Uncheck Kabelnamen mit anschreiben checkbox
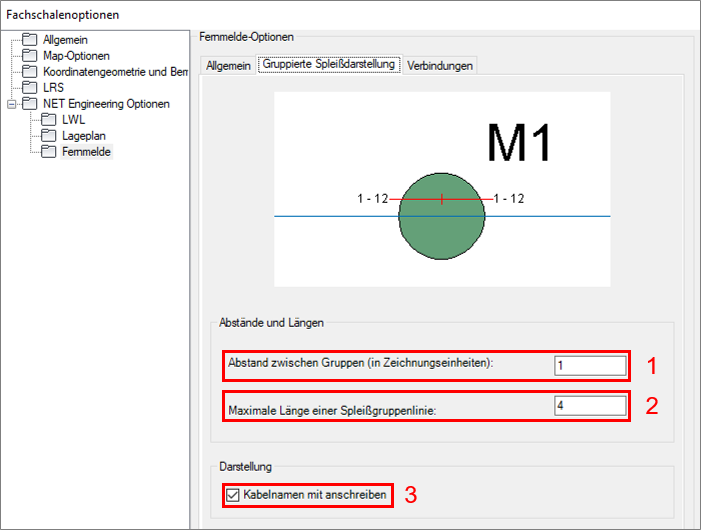Viewport: 701px width, 530px height. click(x=233, y=494)
